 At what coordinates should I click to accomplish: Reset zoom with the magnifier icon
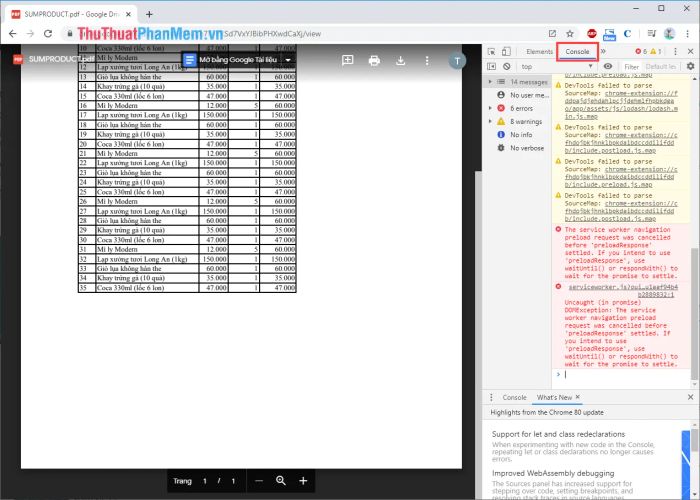[x=281, y=480]
